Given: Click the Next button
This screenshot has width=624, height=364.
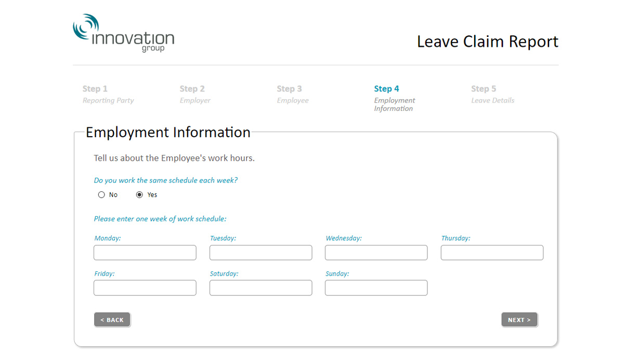Looking at the screenshot, I should click(x=519, y=320).
